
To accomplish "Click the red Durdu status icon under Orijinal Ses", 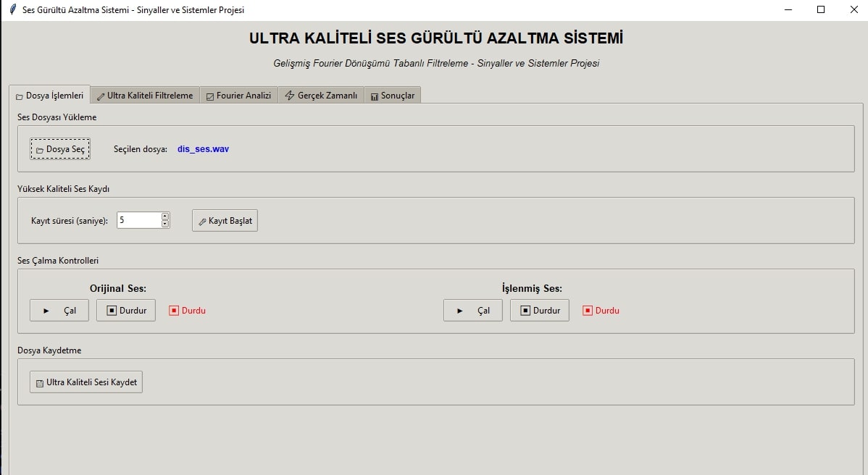I will point(174,311).
